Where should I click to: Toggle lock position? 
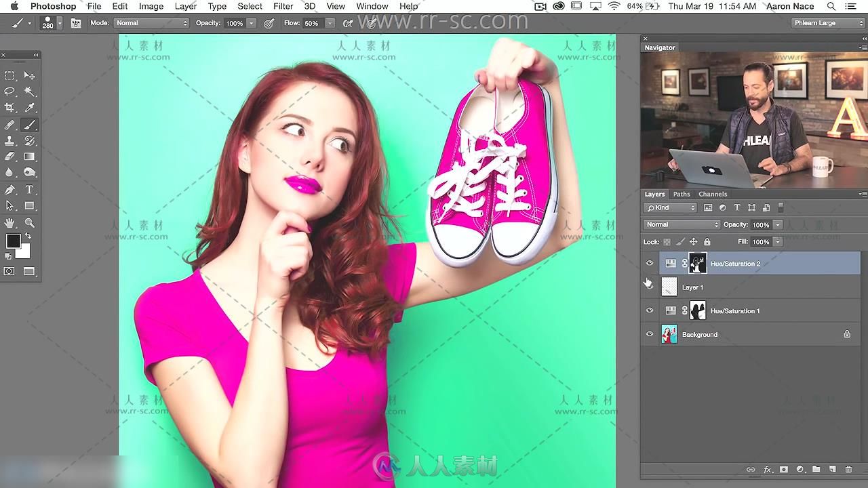click(x=694, y=242)
